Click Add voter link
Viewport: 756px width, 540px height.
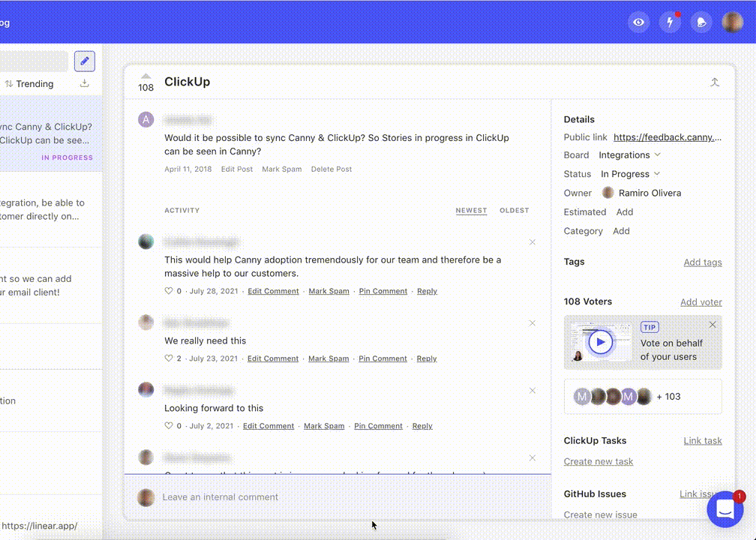point(701,302)
